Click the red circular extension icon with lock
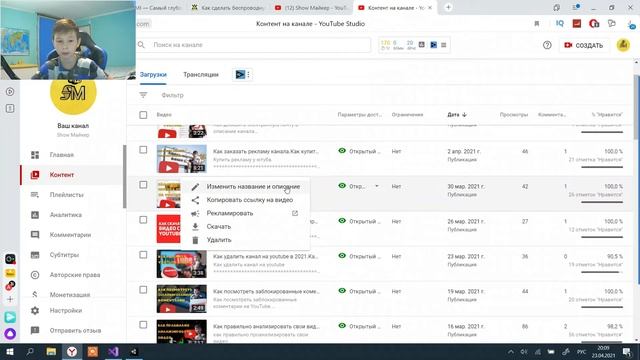This screenshot has width=640, height=360. pyautogui.click(x=594, y=24)
